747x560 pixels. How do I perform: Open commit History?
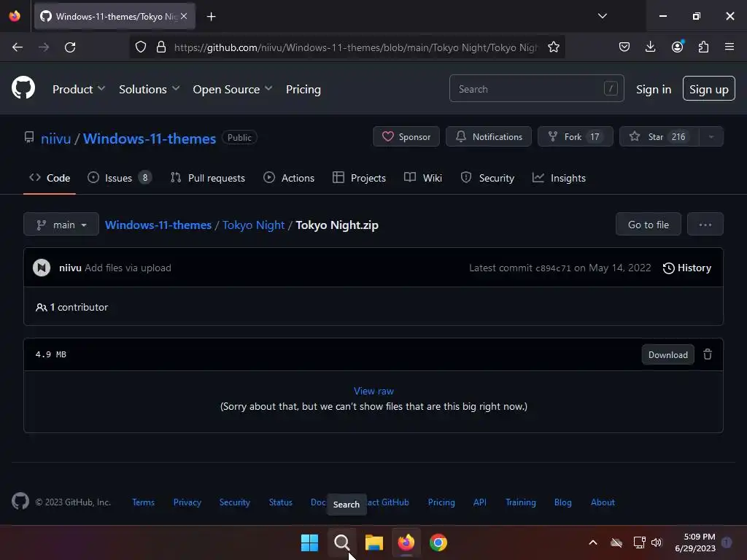point(687,268)
